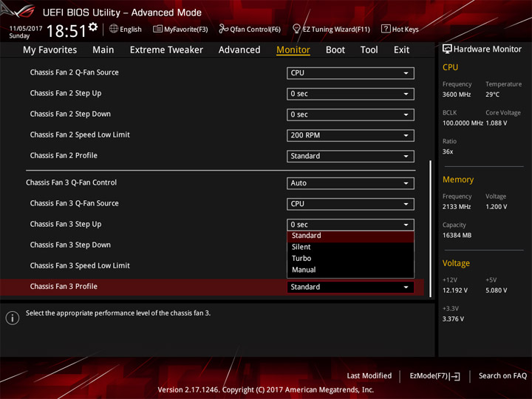Open Chassis Fan 3 Q-Fan Source dropdown

point(350,204)
